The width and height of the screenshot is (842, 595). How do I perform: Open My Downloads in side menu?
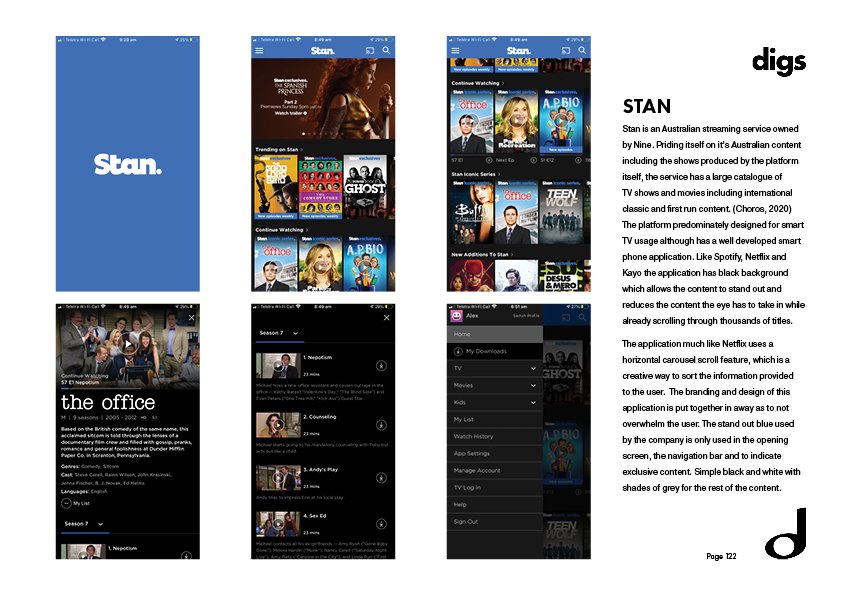(495, 351)
